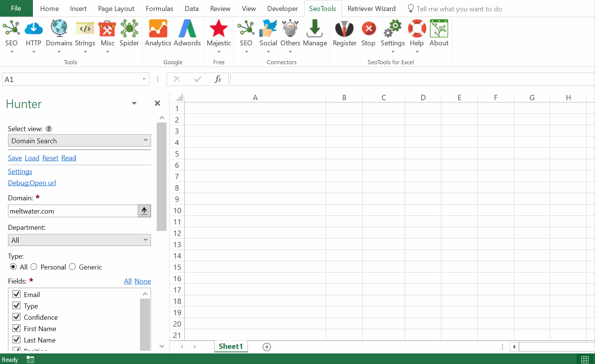Image resolution: width=595 pixels, height=364 pixels.
Task: Click the Hunter pane vertical scrollbar thumb
Action: pos(162,177)
